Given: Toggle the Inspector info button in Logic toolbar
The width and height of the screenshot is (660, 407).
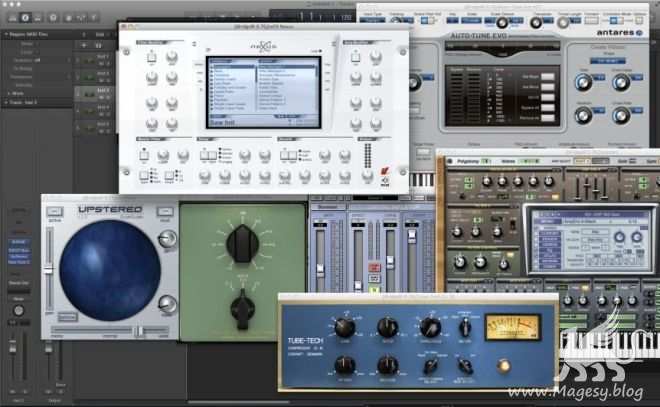Looking at the screenshot, I should [x=25, y=18].
